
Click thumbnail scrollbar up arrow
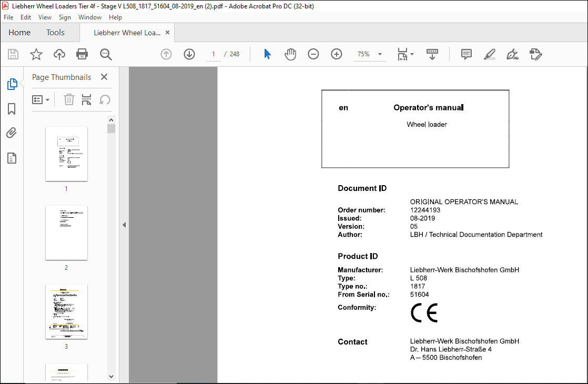tap(111, 120)
